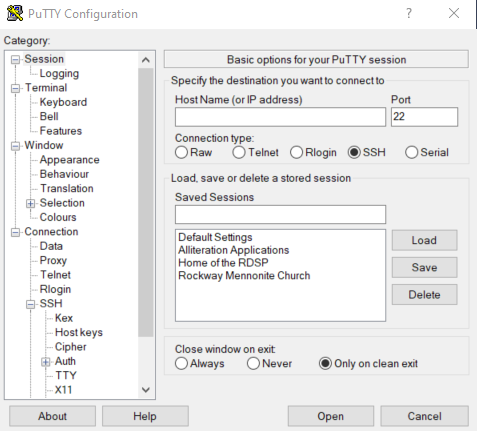This screenshot has height=431, width=477.
Task: Open the Cipher category
Action: tap(71, 347)
